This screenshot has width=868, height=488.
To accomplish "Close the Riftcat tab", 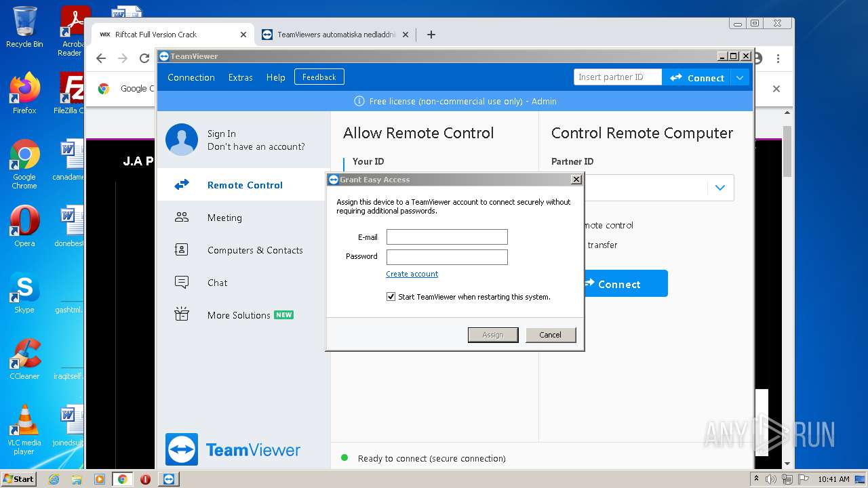I will coord(243,35).
